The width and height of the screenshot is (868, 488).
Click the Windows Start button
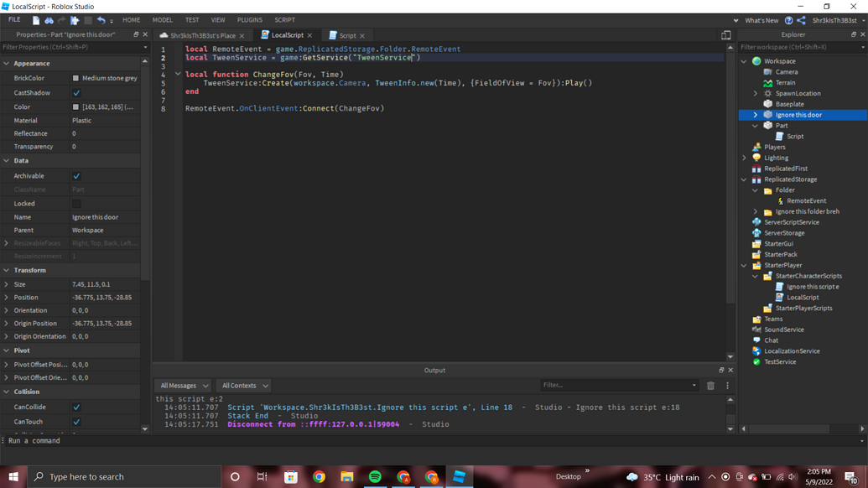coord(13,477)
